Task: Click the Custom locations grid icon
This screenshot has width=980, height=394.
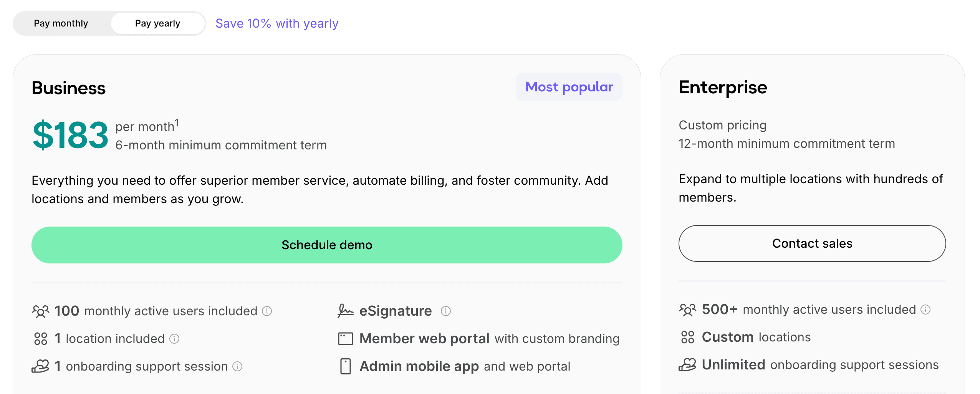Action: [687, 337]
